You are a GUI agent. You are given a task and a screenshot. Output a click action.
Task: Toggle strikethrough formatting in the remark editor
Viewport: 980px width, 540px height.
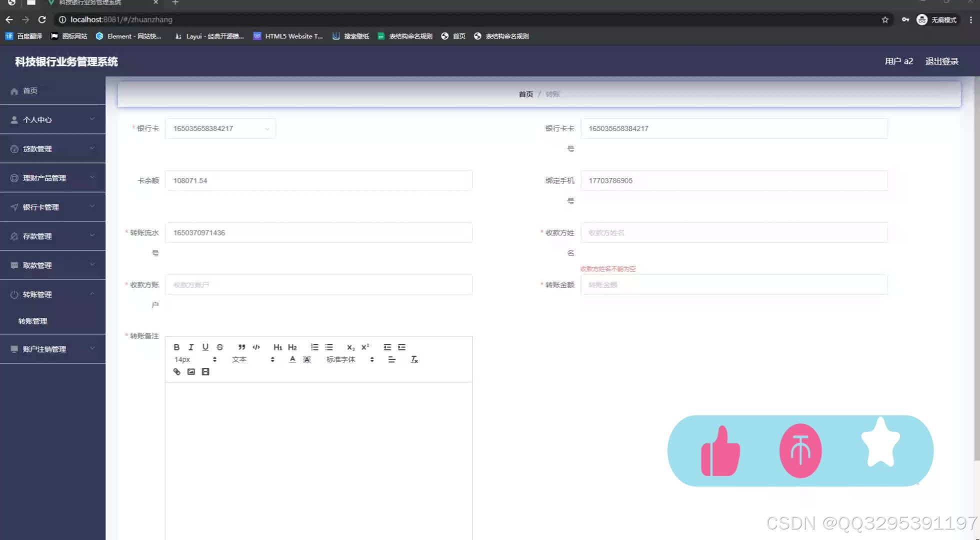219,347
